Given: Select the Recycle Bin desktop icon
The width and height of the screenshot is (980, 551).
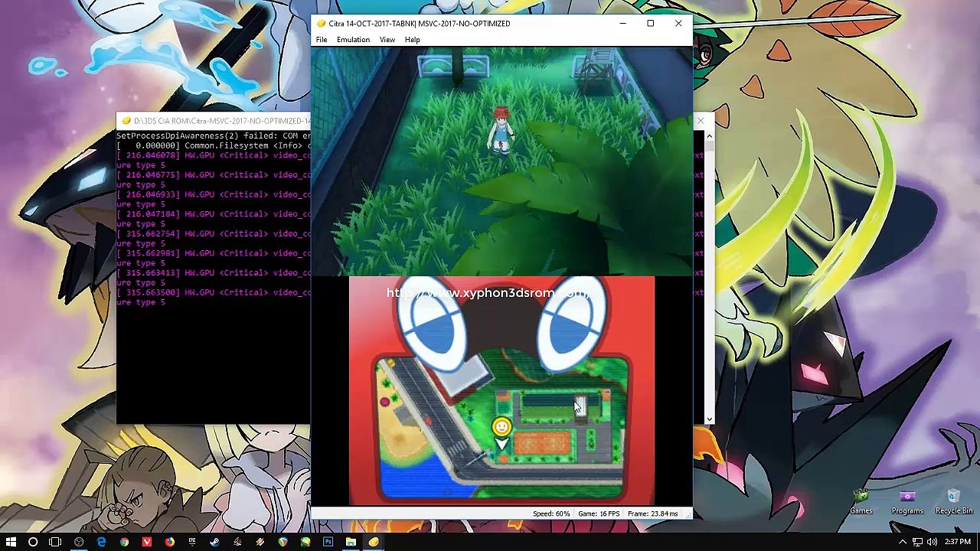Looking at the screenshot, I should (954, 502).
